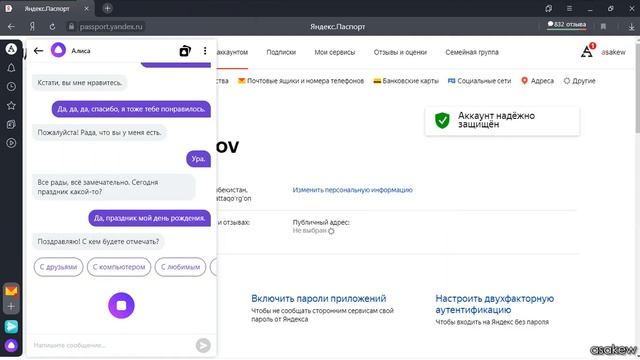The image size is (640, 360).
Task: Bookmark this page icon
Action: coord(603,27)
